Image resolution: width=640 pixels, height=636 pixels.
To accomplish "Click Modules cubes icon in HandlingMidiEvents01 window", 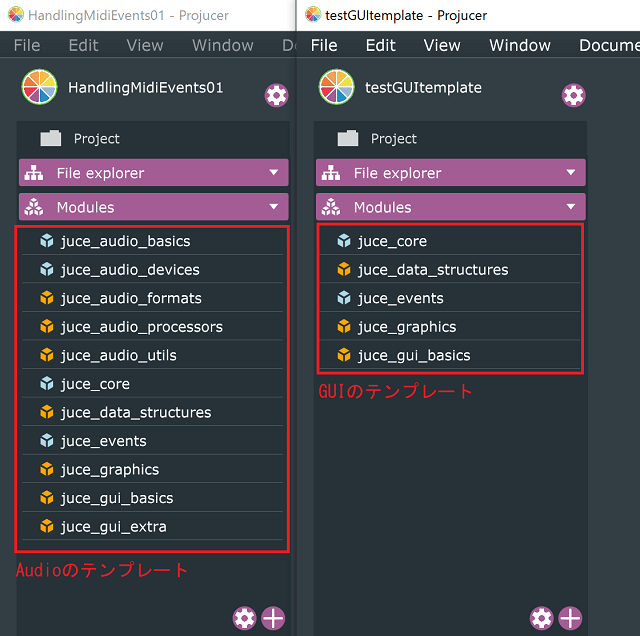I will click(x=34, y=207).
